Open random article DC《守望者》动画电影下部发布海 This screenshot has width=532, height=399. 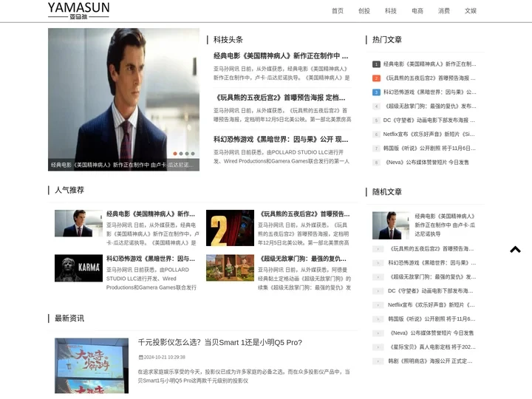[431, 291]
